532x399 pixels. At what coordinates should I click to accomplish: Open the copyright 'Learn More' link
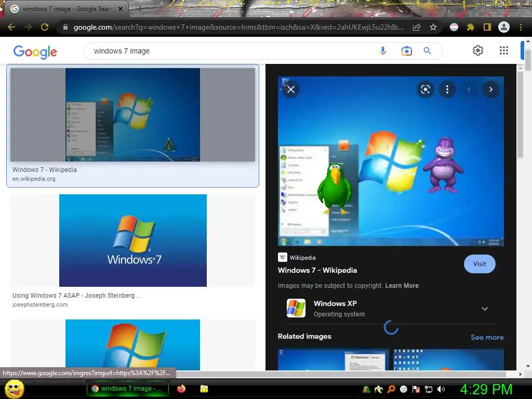pyautogui.click(x=402, y=286)
